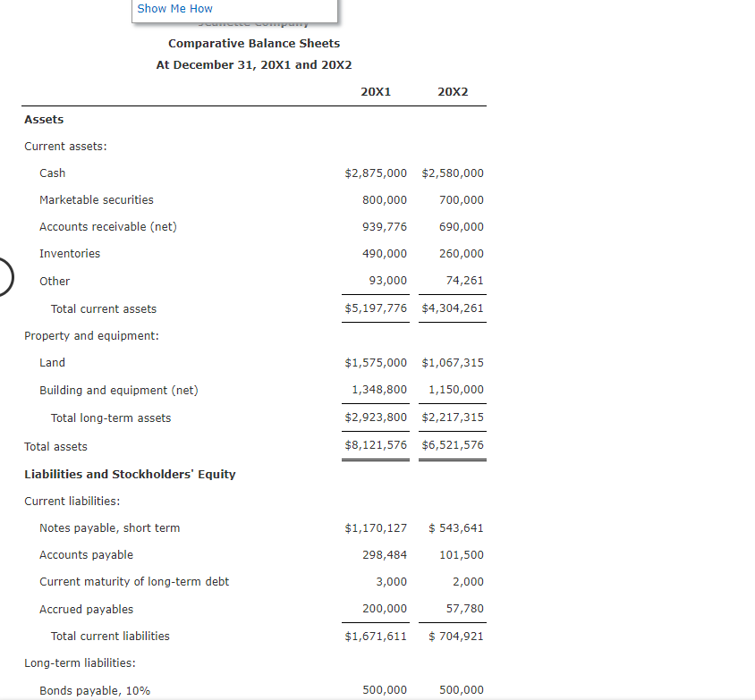This screenshot has height=700, width=755.
Task: Click the Current liabilities heading
Action: pos(72,502)
